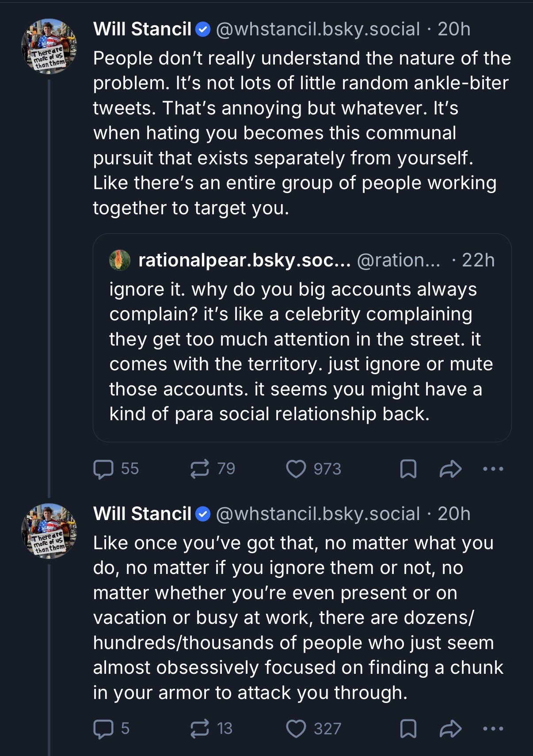Viewport: 533px width, 756px height.
Task: Reply to the first Will Stancil post
Action: click(x=104, y=469)
